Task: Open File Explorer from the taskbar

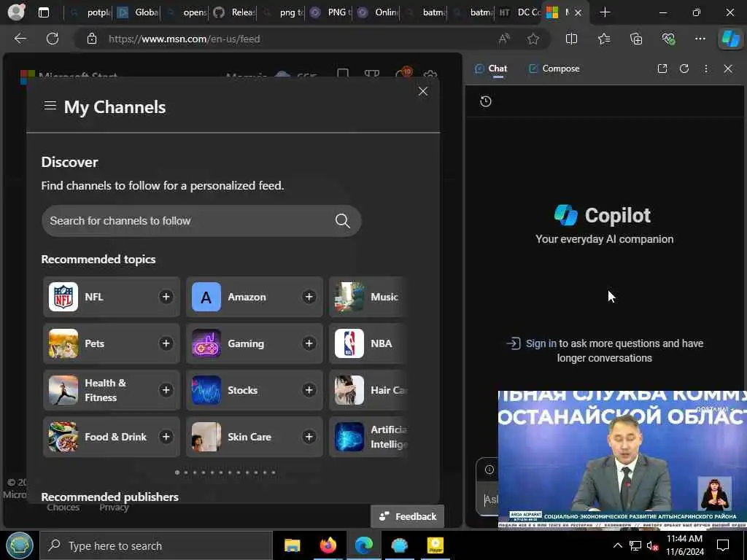Action: (292, 545)
